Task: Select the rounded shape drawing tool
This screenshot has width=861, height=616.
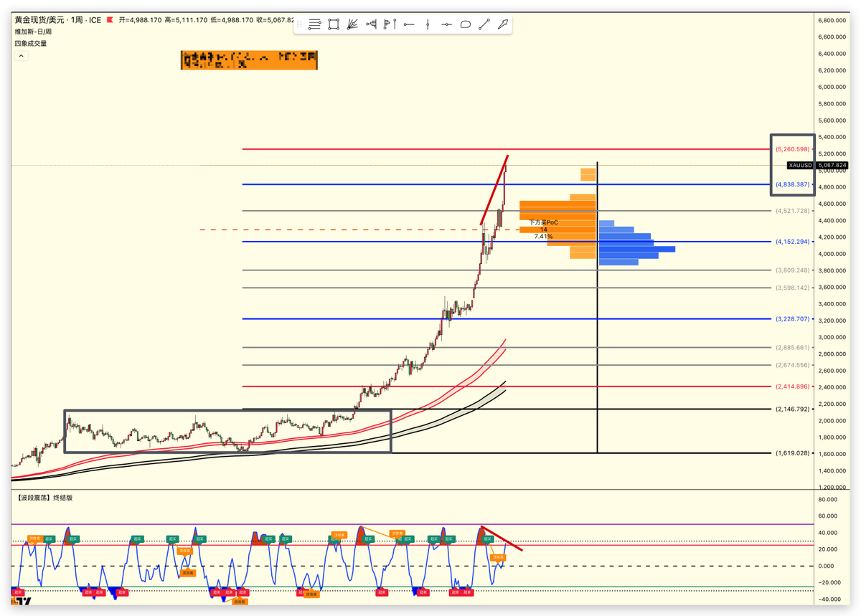Action: 466,24
